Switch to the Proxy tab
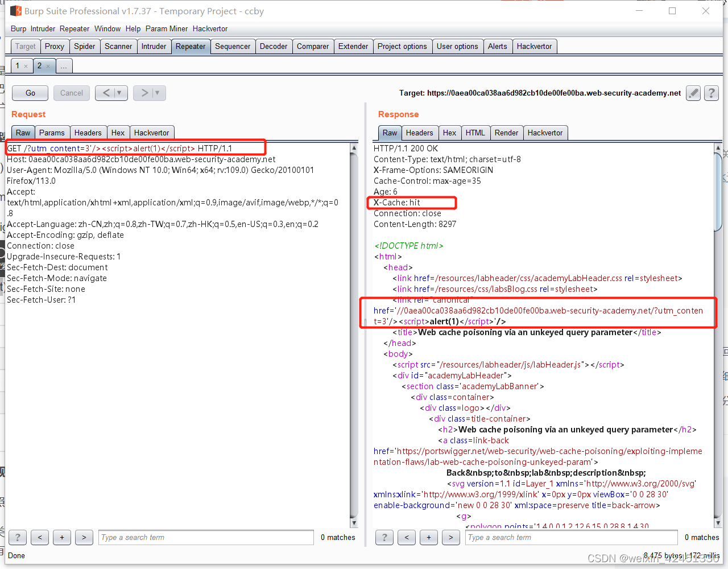728x569 pixels. (x=55, y=47)
